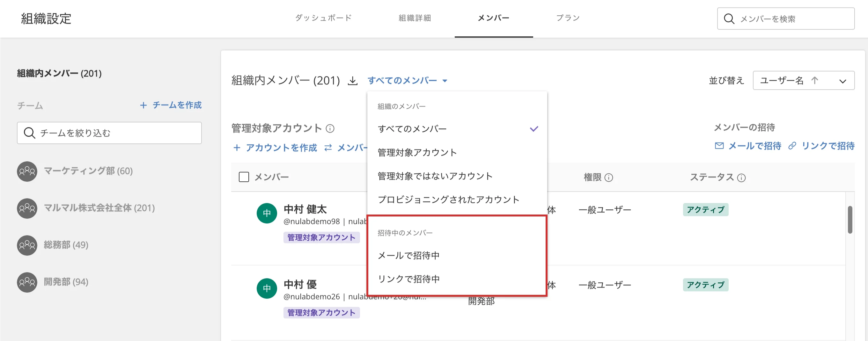
Task: Click 管理対象アカウント badge under 中村 健太
Action: click(x=321, y=238)
